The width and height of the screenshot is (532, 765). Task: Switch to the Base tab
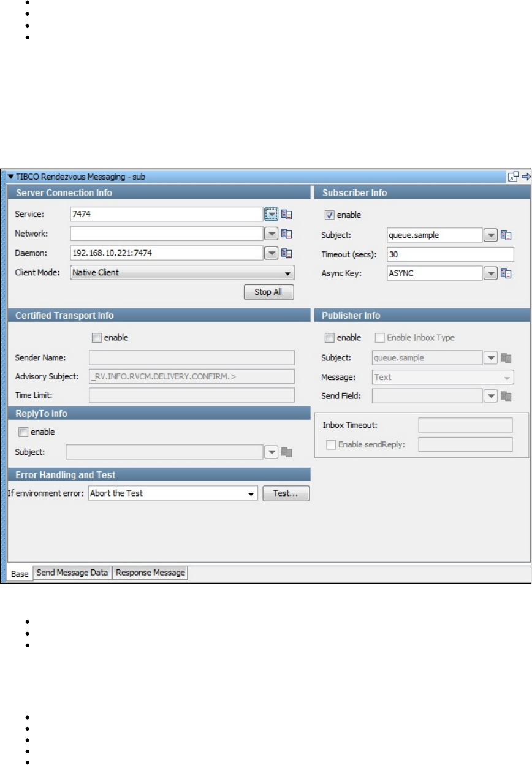click(20, 573)
